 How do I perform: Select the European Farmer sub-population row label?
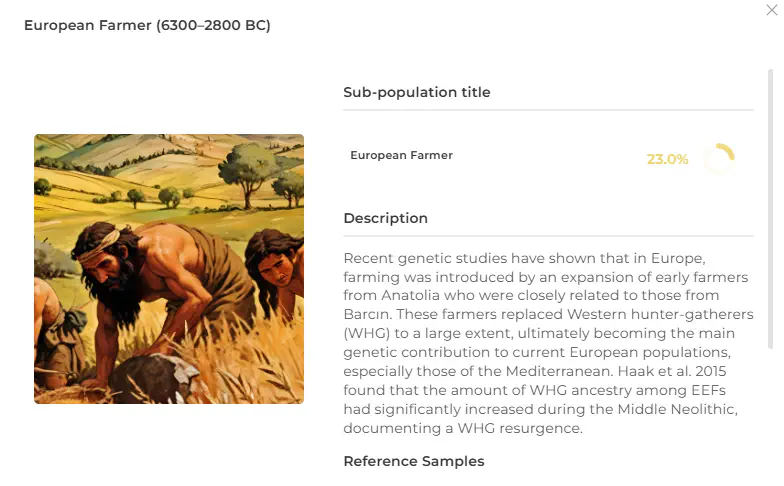(401, 155)
